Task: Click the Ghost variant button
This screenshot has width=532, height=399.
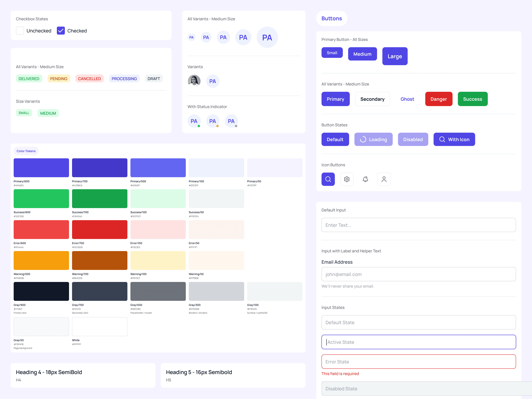Action: coord(407,99)
